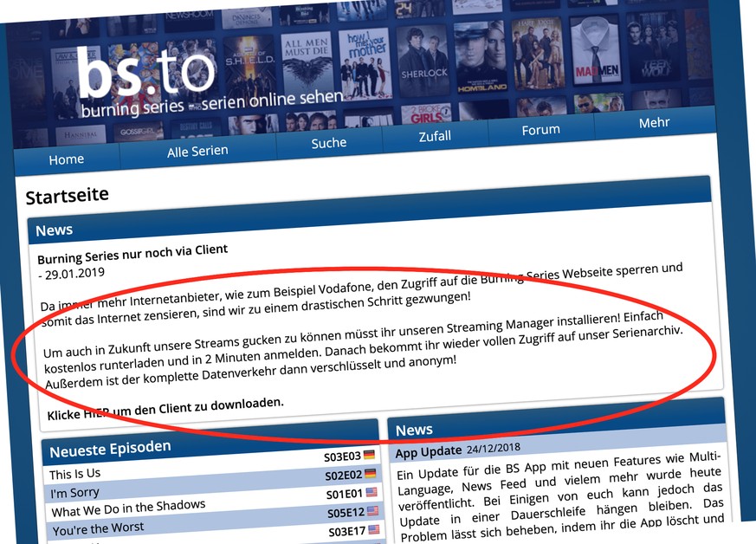Go to the Forum navigation item
Screen dimensions: 756x544
tap(541, 130)
